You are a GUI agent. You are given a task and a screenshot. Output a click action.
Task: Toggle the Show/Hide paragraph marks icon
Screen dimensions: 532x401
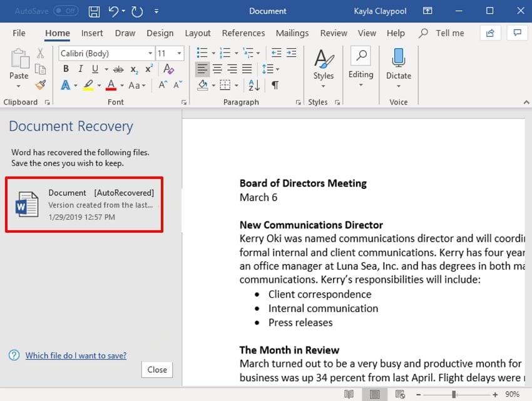coord(274,85)
